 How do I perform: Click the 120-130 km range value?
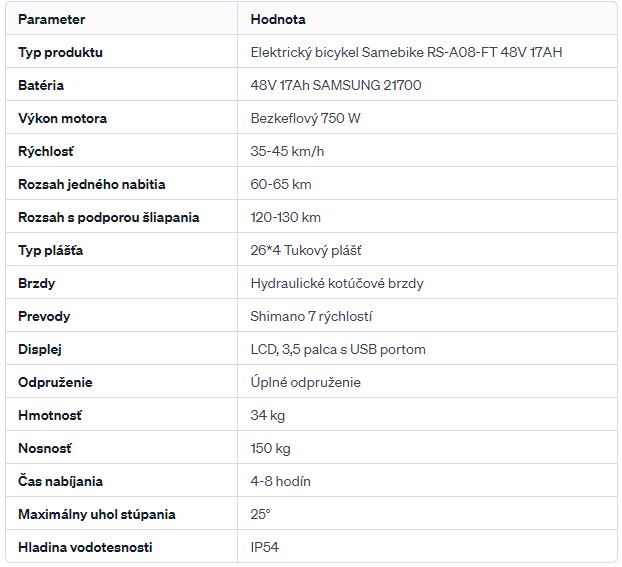(286, 217)
